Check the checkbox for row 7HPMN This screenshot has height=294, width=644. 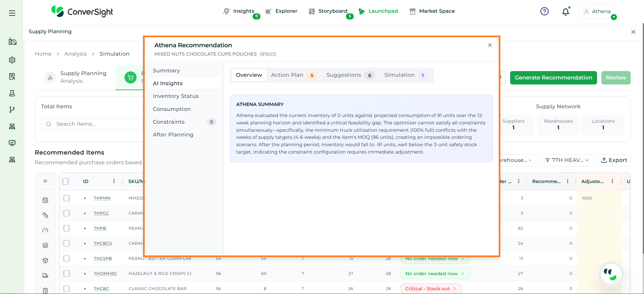pos(66,198)
